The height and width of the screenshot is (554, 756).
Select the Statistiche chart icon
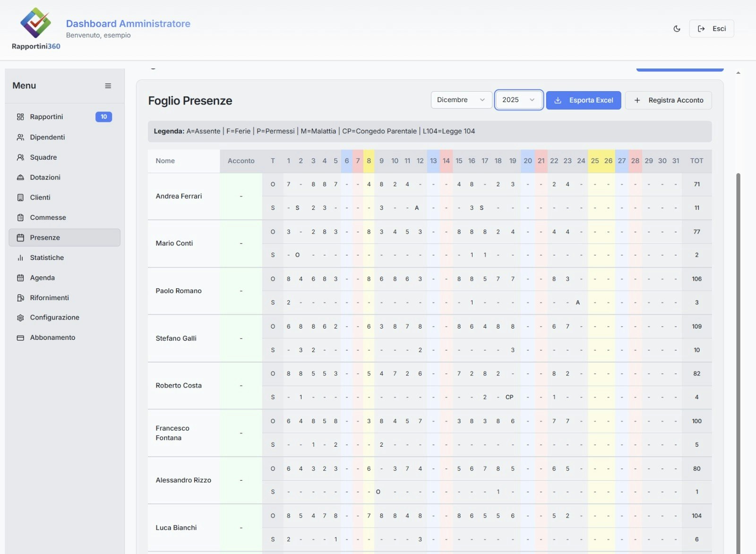20,258
